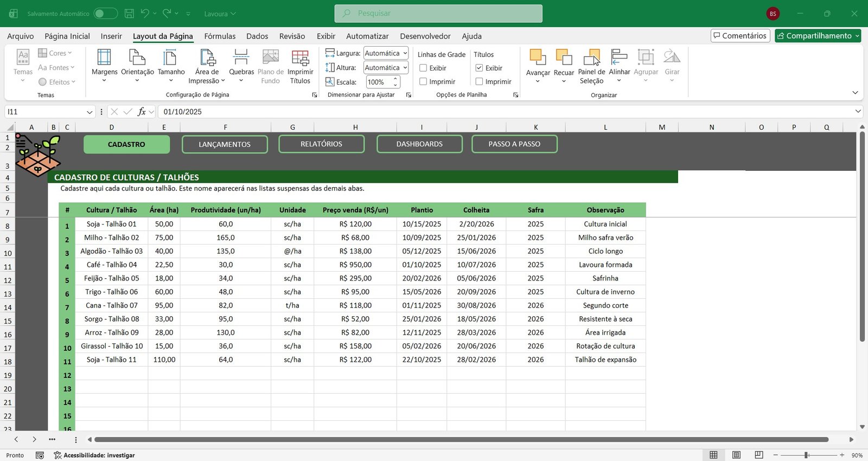This screenshot has height=461, width=868.
Task: Switch to Page Layout view in status bar
Action: tap(736, 455)
